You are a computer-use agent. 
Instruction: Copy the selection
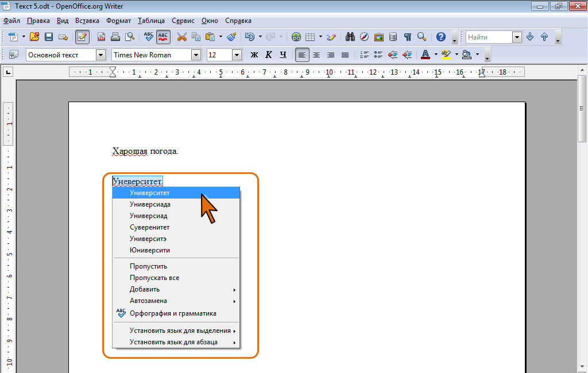coord(196,37)
